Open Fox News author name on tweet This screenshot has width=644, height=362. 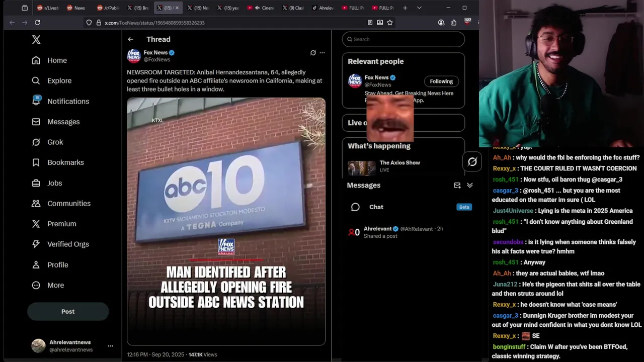pyautogui.click(x=155, y=52)
